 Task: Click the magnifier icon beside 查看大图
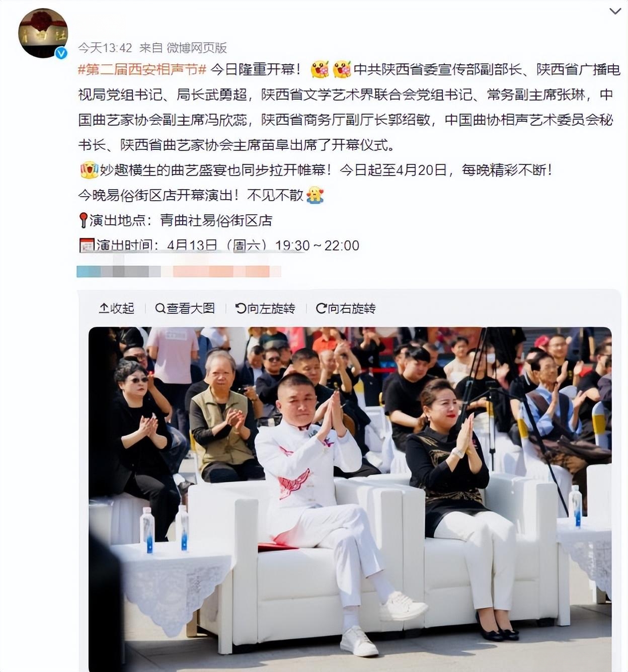[160, 308]
